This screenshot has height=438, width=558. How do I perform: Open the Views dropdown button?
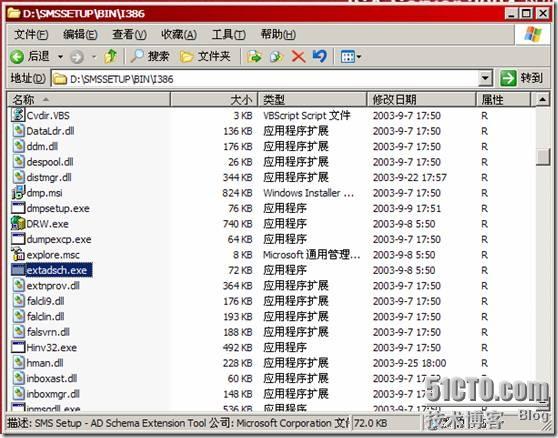[351, 57]
